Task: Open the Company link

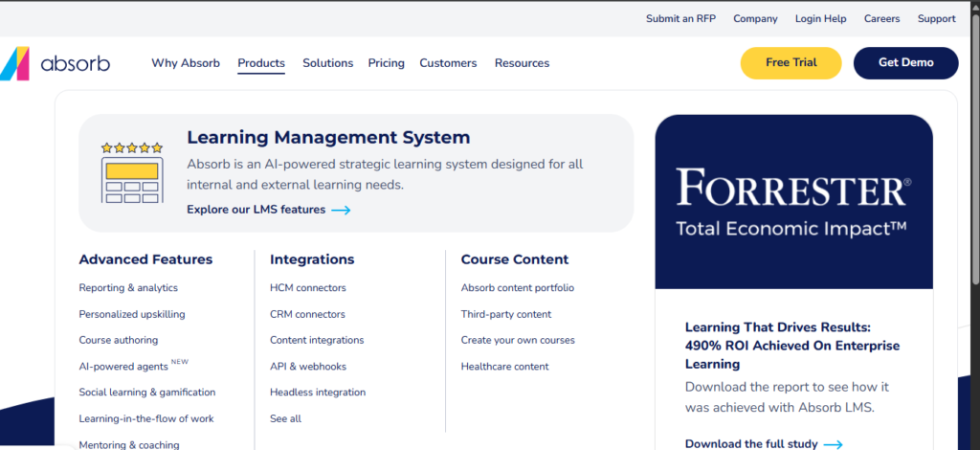Action: pos(756,19)
